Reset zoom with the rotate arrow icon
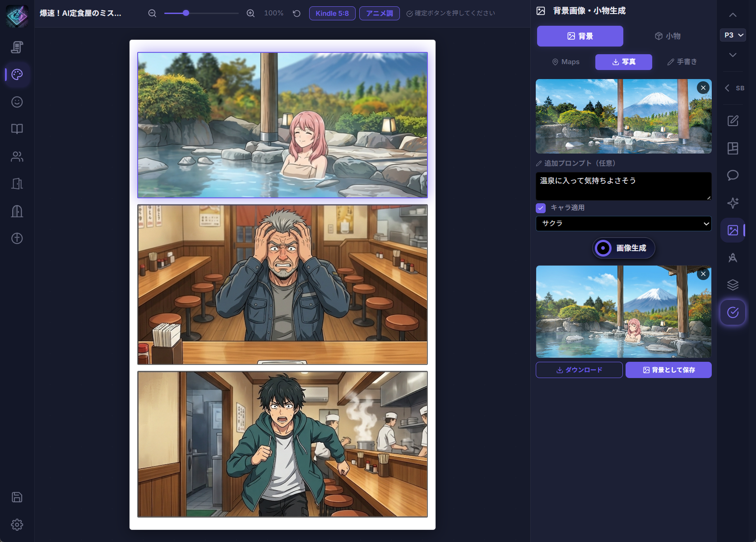 [297, 14]
